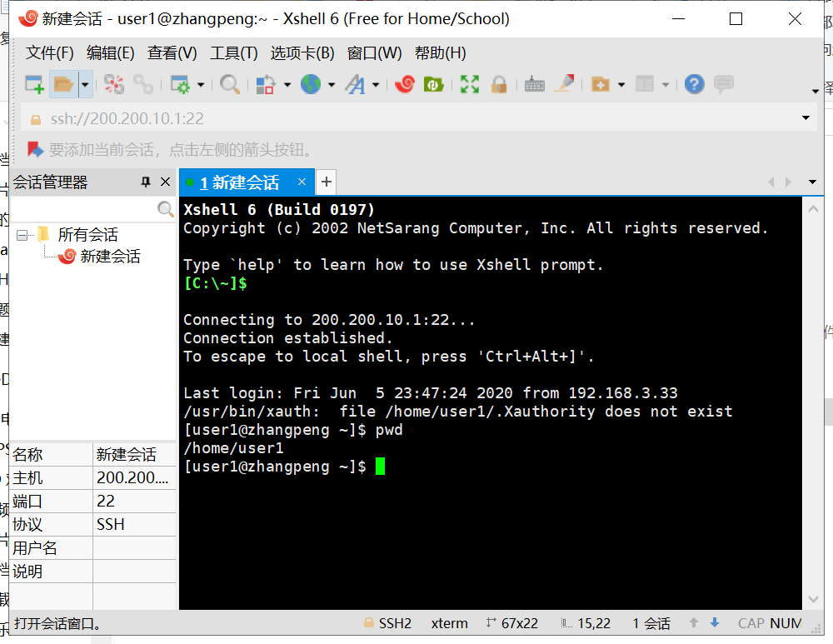This screenshot has height=644, width=833.
Task: Click the SSH protocol value cell
Action: (134, 524)
